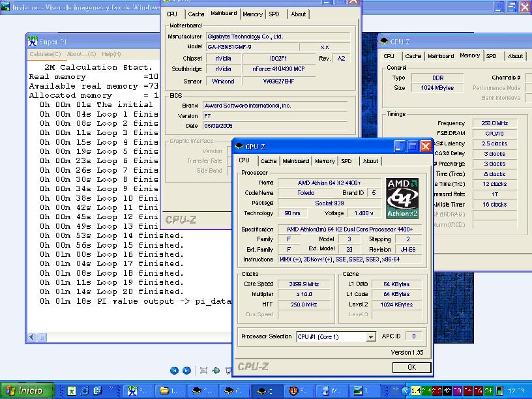
Task: Click the FSB:DRAM value 'CPU/10'
Action: click(x=494, y=134)
